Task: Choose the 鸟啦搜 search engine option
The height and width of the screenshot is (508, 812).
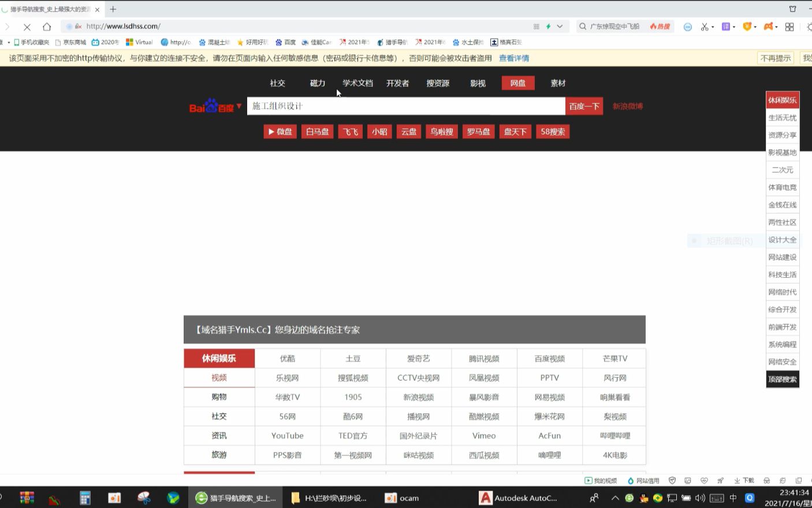Action: coord(442,132)
